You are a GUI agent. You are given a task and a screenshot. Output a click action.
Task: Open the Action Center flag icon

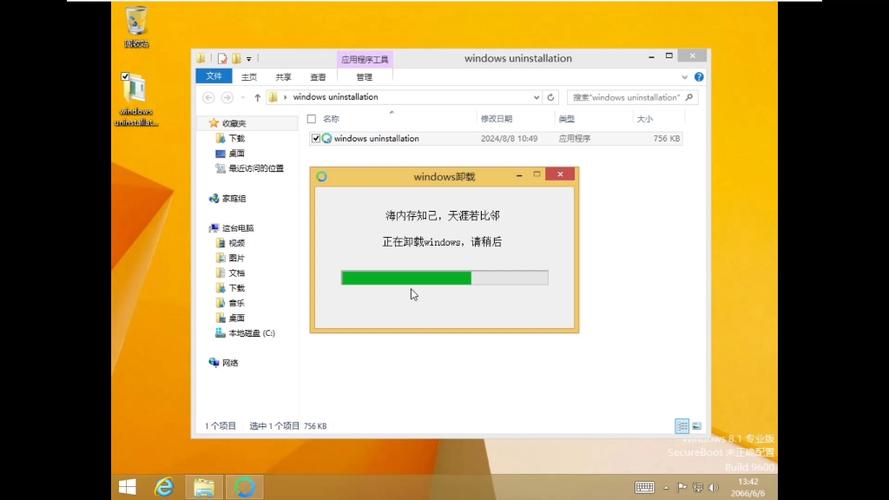(x=681, y=488)
